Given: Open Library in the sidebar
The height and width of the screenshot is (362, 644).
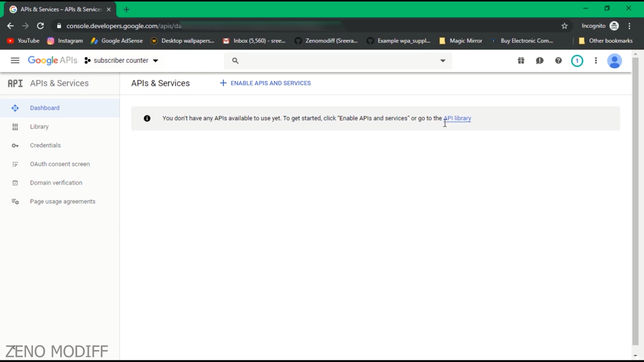Looking at the screenshot, I should coord(60,127).
